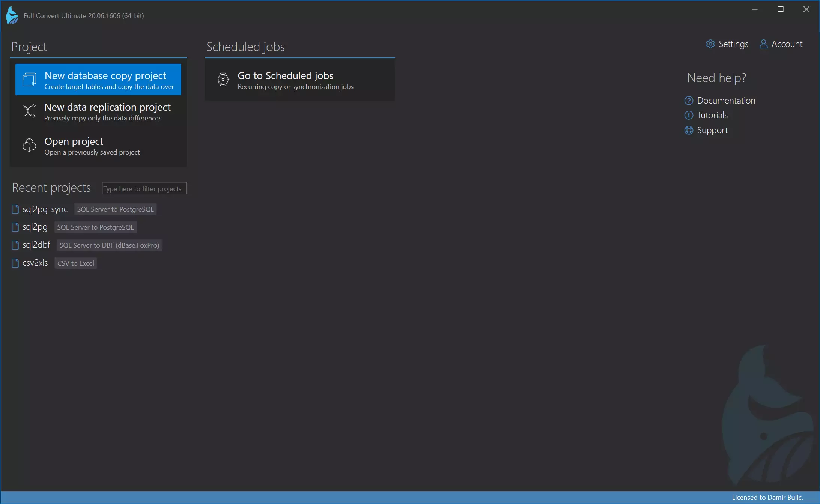Select the SQL Server to PostgreSQL tag on sql2pg

(x=95, y=227)
